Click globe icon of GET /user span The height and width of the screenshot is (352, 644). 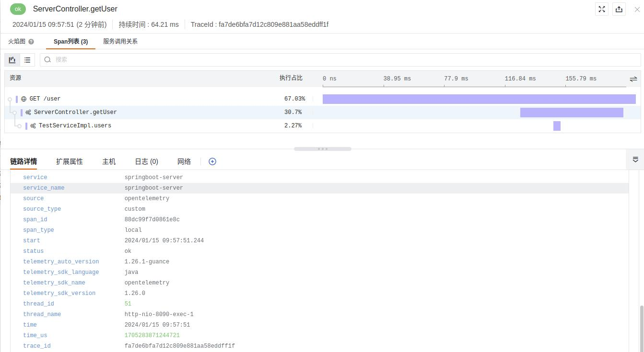coord(23,99)
